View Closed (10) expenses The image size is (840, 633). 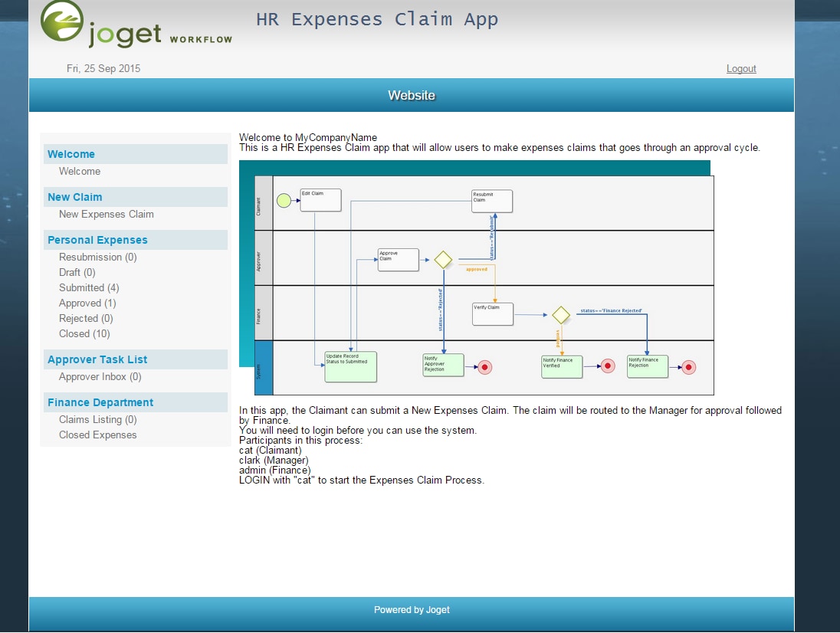click(x=84, y=333)
